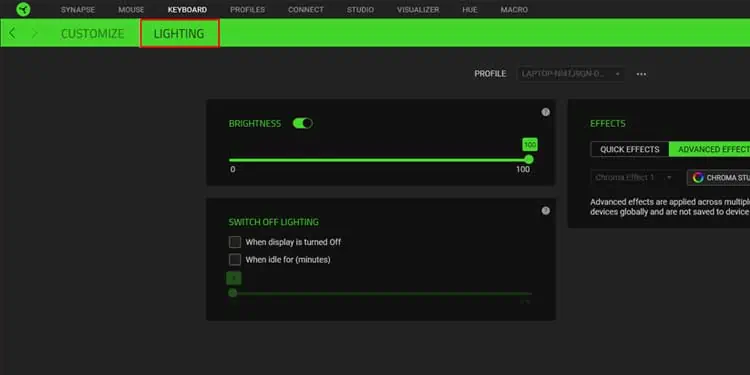
Task: Open the Hue tab
Action: pyautogui.click(x=470, y=10)
